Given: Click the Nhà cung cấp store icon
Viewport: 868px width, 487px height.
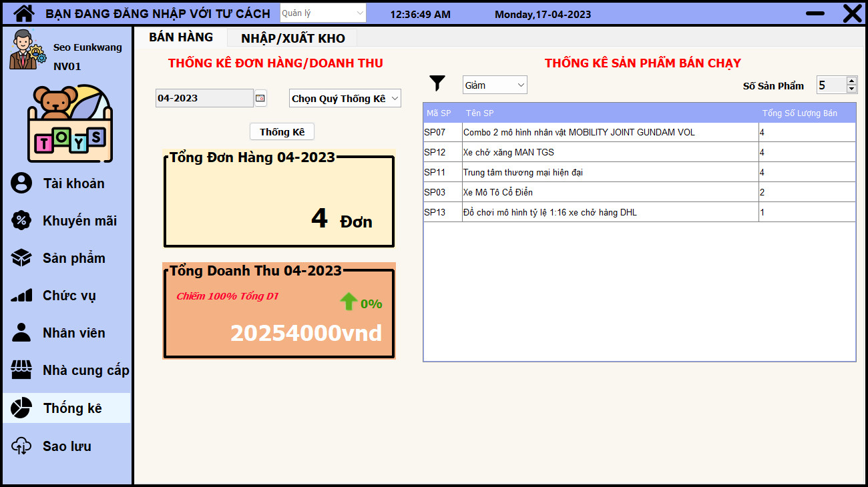Looking at the screenshot, I should (21, 370).
